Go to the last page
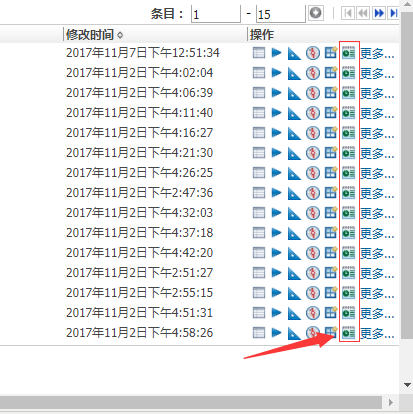The width and height of the screenshot is (413, 414). 394,13
